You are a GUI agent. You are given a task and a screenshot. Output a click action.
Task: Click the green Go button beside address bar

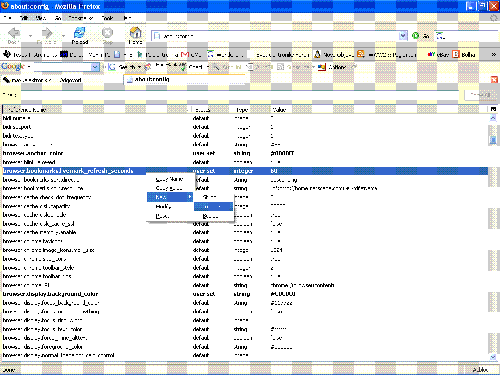coord(420,36)
